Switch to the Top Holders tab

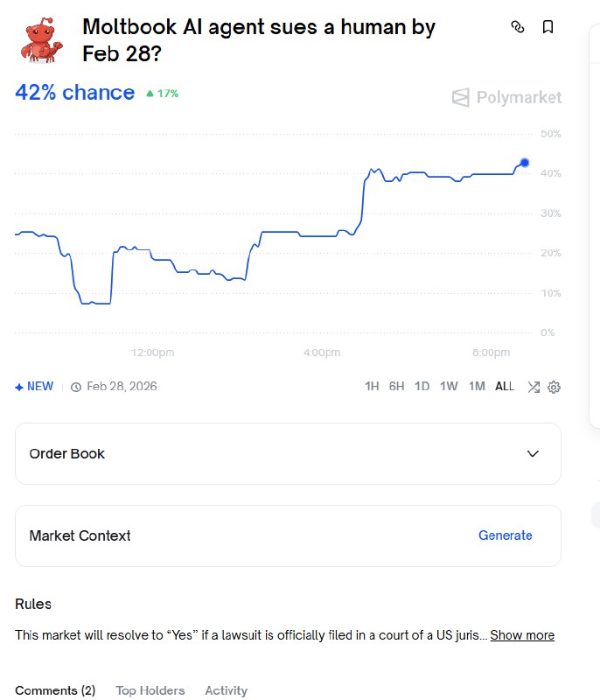(x=150, y=690)
